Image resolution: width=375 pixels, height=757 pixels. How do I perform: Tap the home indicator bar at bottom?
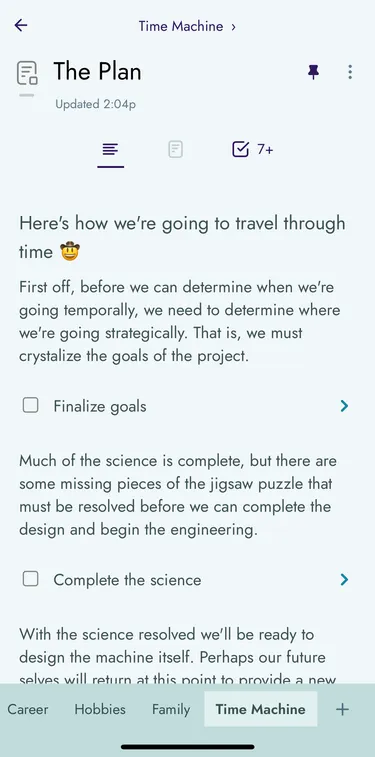pos(188,746)
